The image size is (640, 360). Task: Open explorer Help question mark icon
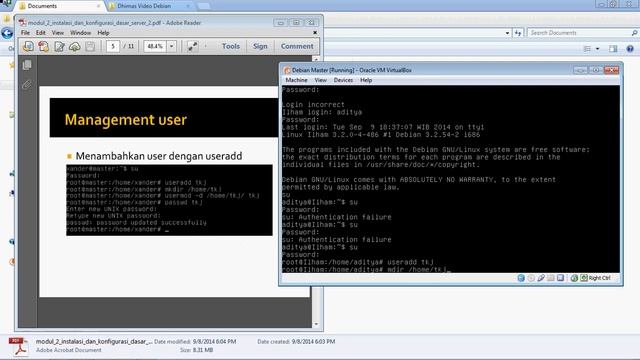[x=630, y=49]
